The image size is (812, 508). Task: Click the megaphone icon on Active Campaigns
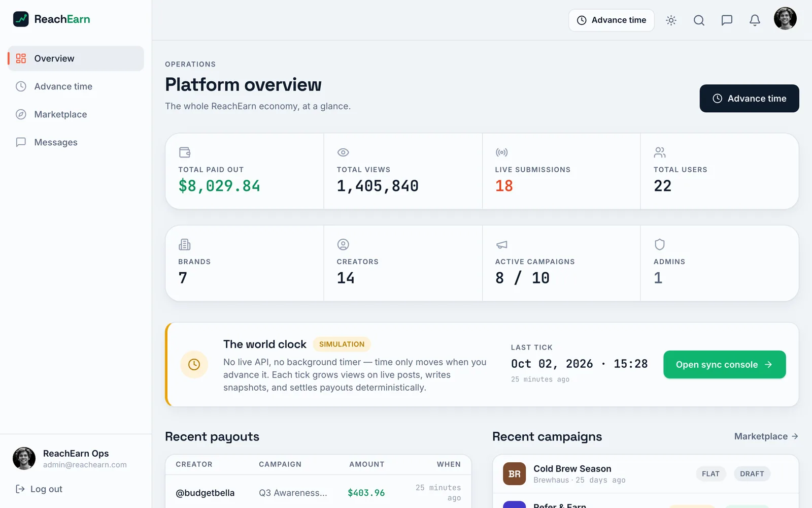click(501, 244)
